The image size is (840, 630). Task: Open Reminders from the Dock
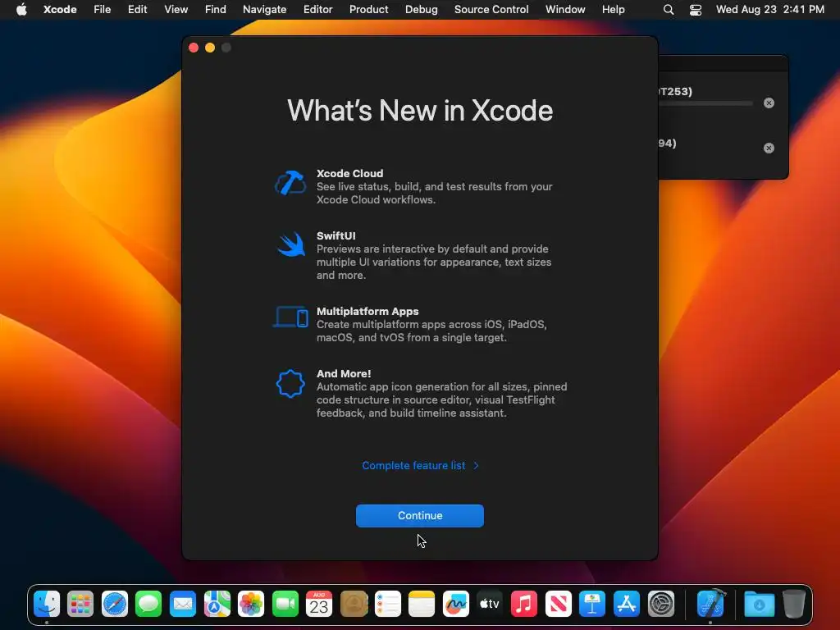[x=387, y=605]
